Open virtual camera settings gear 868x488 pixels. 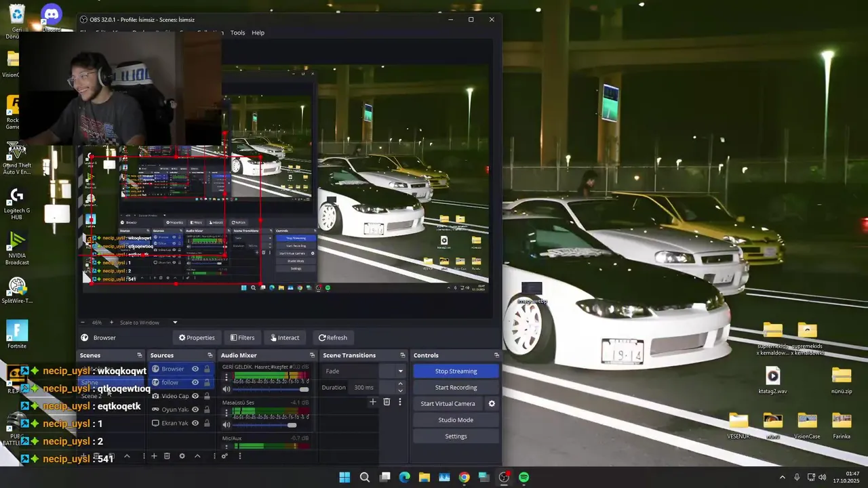pos(492,403)
